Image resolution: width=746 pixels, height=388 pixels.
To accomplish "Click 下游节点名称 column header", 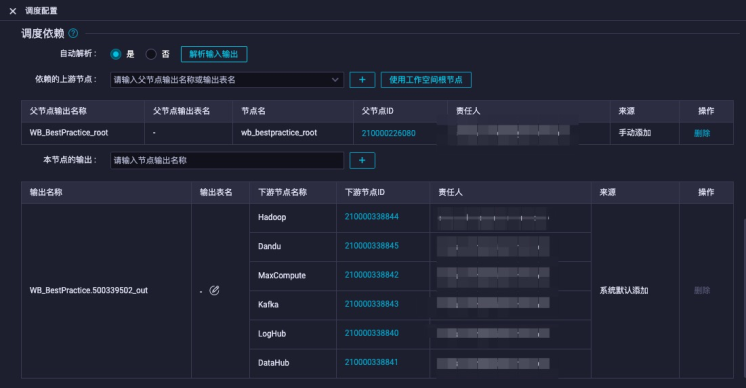I will tap(282, 192).
